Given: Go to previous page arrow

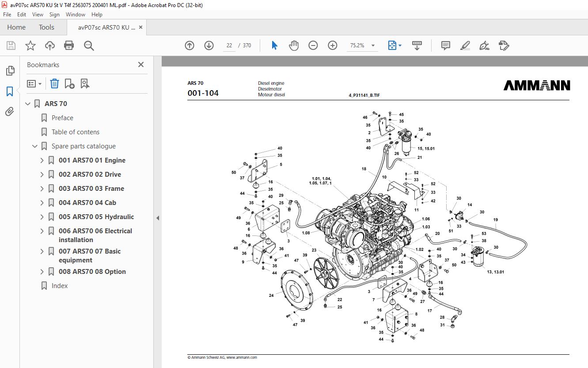Looking at the screenshot, I should (190, 46).
